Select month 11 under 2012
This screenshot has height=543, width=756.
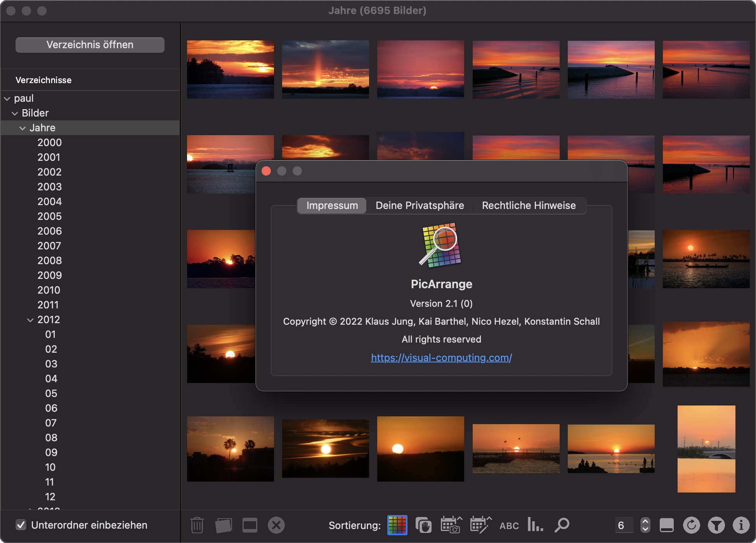pos(50,482)
